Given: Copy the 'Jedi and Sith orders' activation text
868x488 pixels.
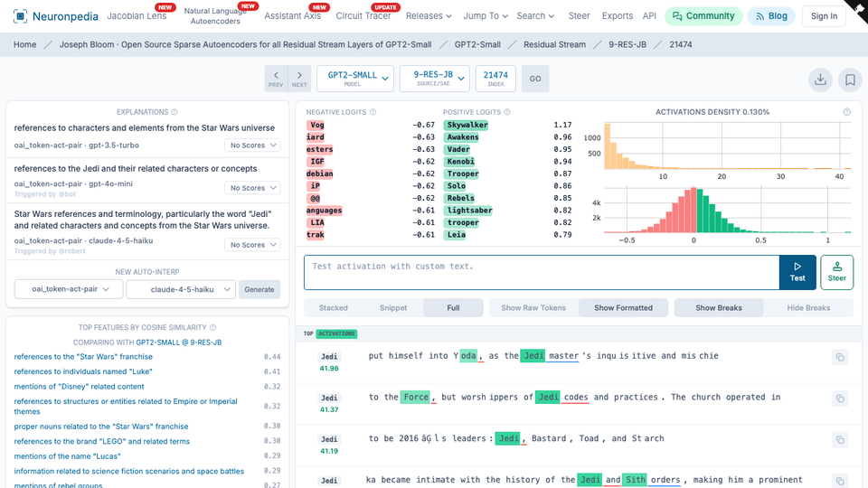Looking at the screenshot, I should (x=840, y=481).
